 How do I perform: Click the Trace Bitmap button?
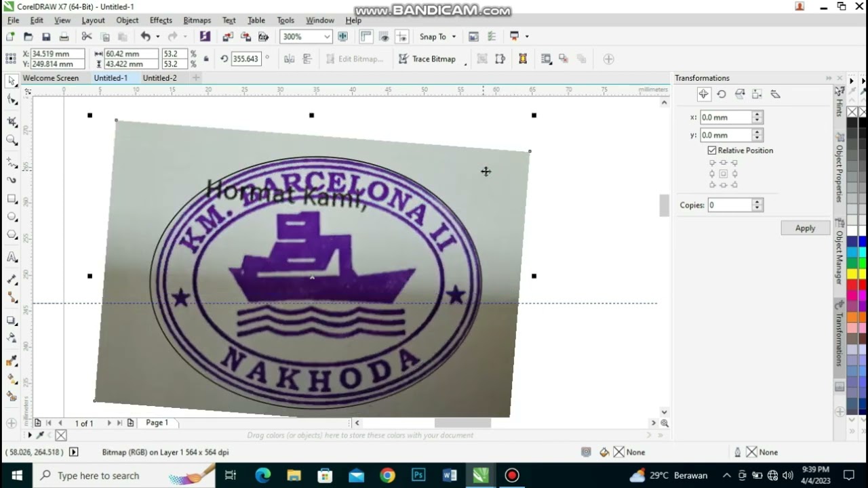427,59
